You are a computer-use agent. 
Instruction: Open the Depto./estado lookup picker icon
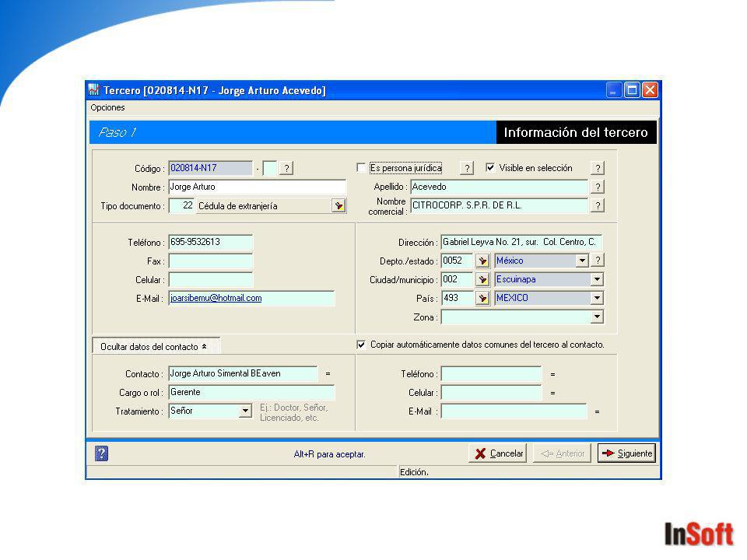[482, 261]
